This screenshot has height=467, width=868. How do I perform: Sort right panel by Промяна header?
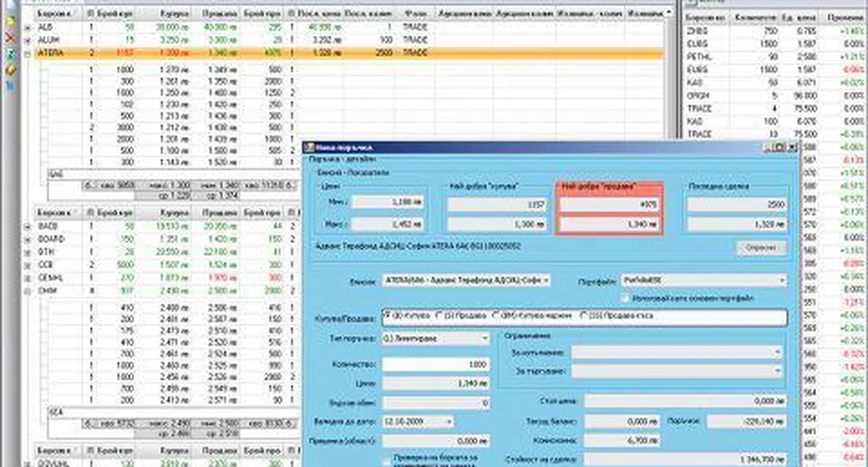tap(843, 17)
